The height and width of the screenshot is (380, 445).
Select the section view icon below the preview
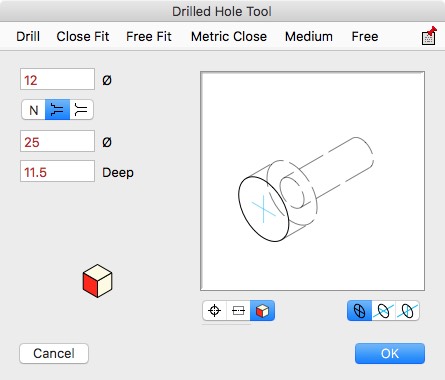pyautogui.click(x=238, y=311)
